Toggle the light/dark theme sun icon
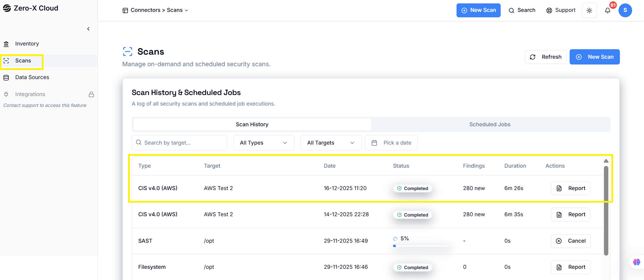The width and height of the screenshot is (644, 280). 589,11
